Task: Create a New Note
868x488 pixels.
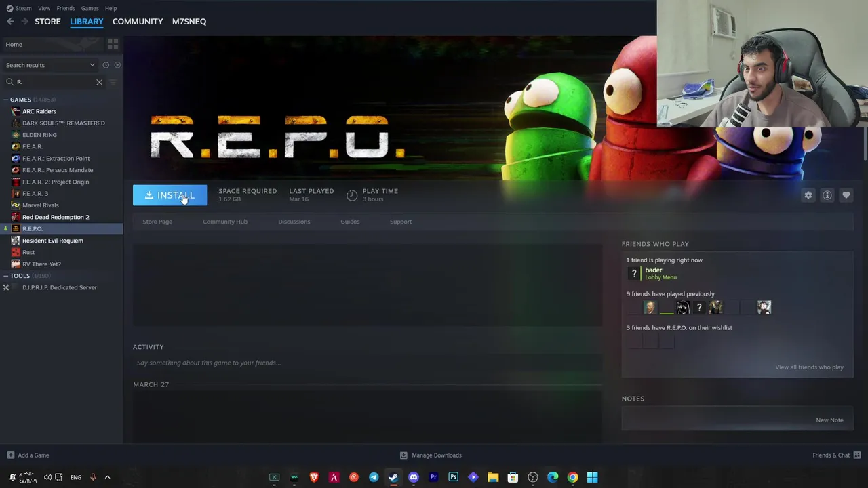Action: 829,420
